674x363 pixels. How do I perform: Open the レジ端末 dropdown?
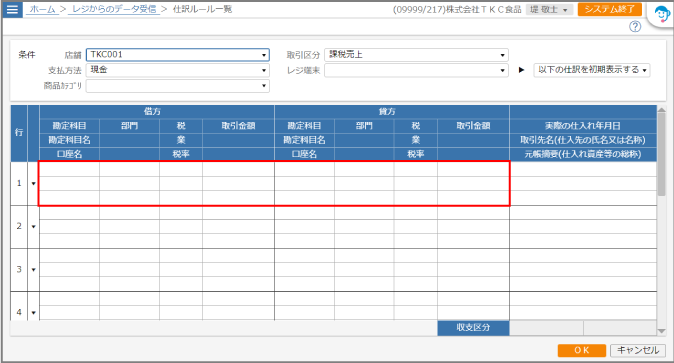416,70
